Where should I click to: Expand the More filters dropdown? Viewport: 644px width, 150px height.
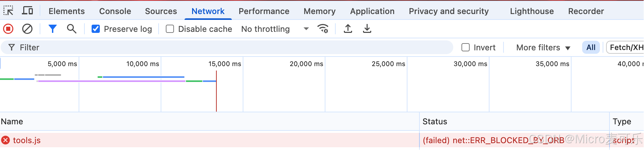click(543, 48)
